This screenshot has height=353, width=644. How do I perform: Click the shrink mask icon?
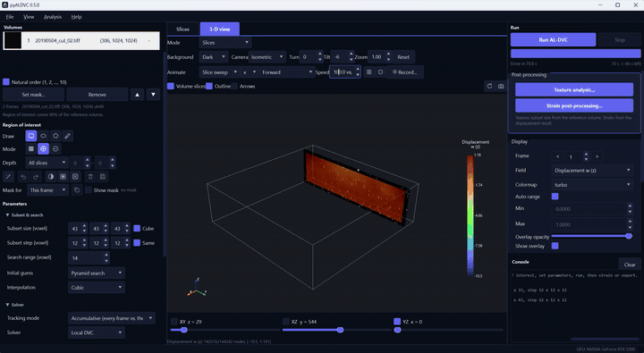75,177
